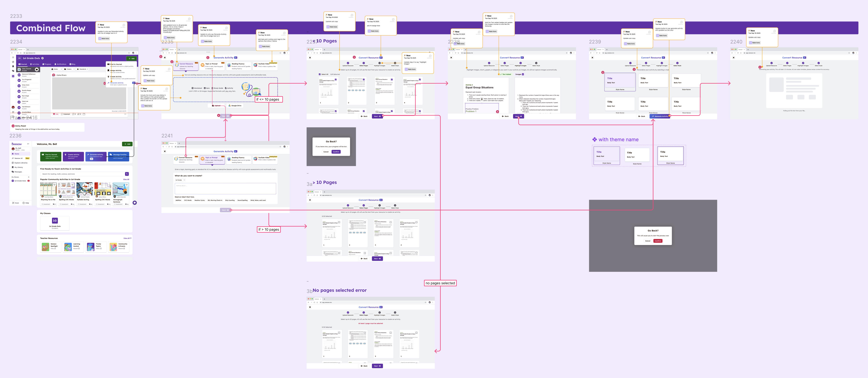868x378 pixels.
Task: Choose Generate Activity from the Add dropdown menu
Action: click(117, 83)
